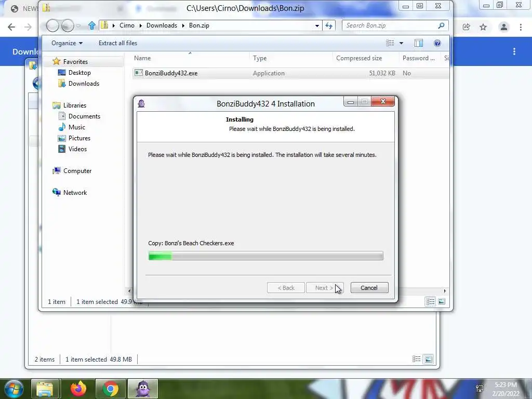Screen dimensions: 532x399
Task: Open Chrome profile avatar
Action: click(504, 27)
